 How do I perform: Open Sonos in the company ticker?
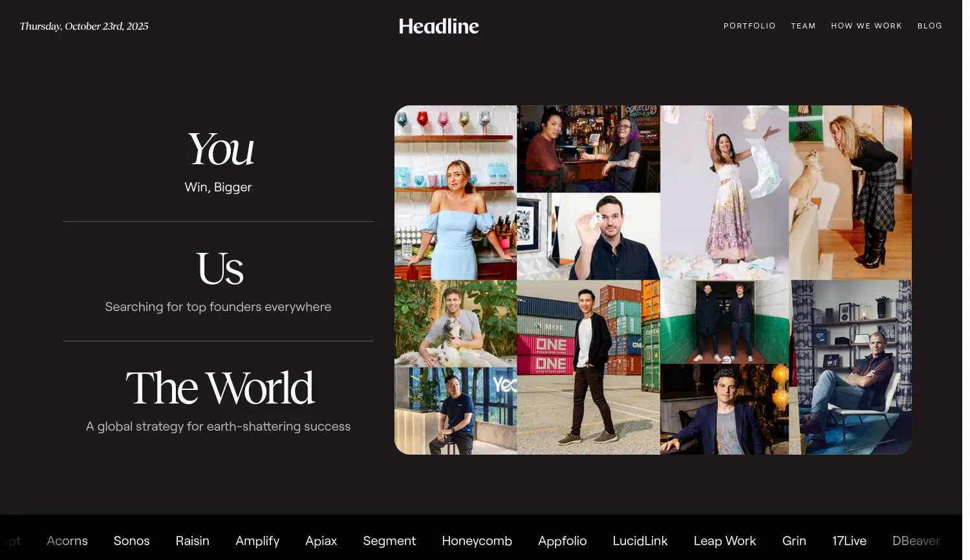[x=131, y=541]
